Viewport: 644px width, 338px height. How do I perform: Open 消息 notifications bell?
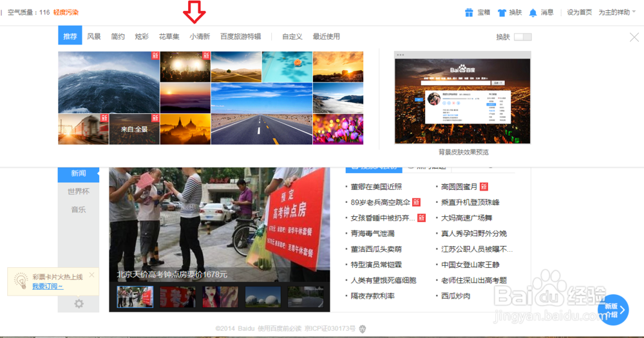(x=533, y=13)
